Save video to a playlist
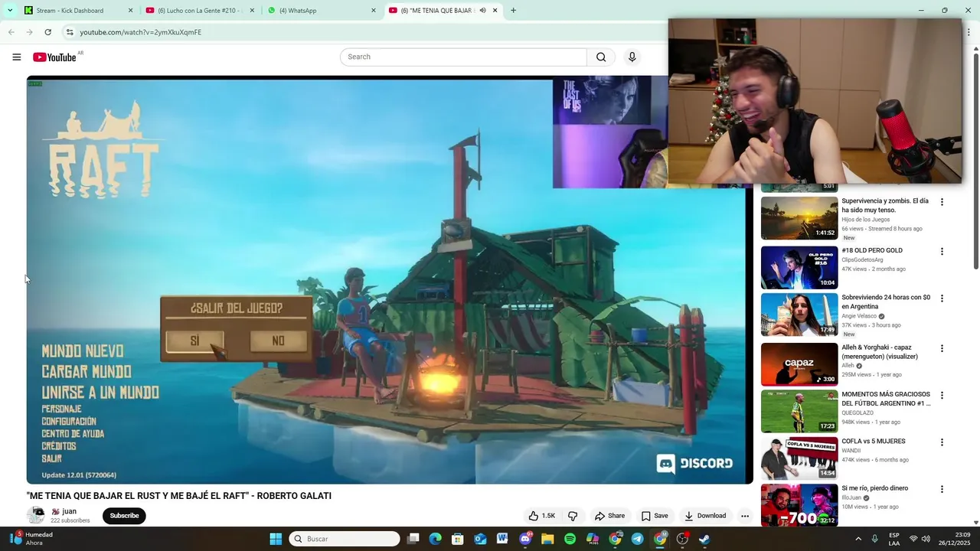Image resolution: width=980 pixels, height=551 pixels. pyautogui.click(x=655, y=516)
